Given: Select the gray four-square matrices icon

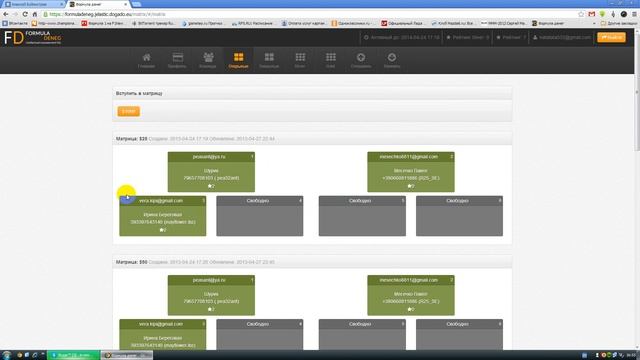Looking at the screenshot, I should pos(269,60).
